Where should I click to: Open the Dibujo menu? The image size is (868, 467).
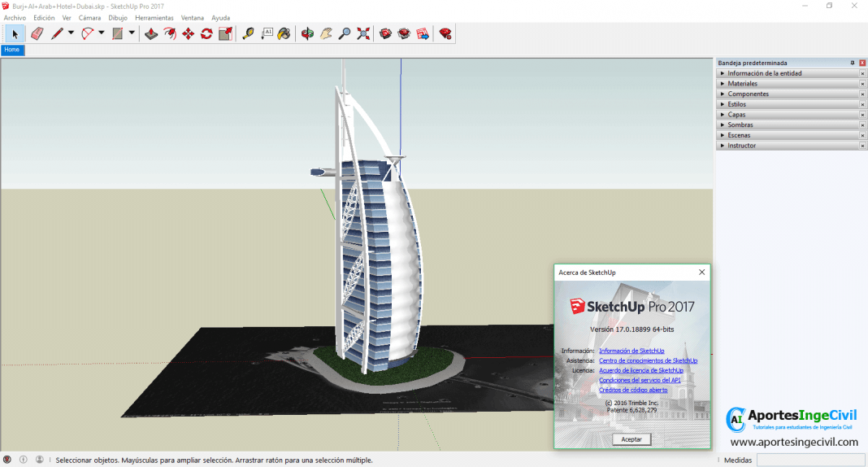click(x=118, y=18)
